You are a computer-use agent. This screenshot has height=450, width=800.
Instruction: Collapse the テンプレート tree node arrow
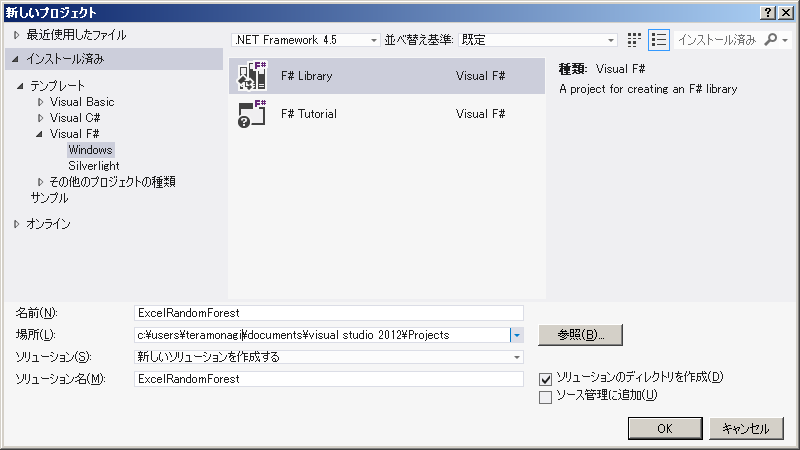(20, 86)
